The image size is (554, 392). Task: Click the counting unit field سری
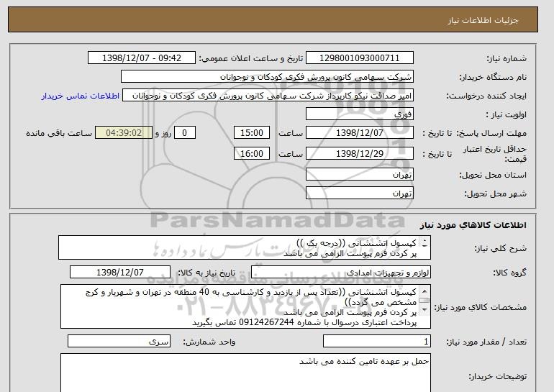(x=119, y=342)
